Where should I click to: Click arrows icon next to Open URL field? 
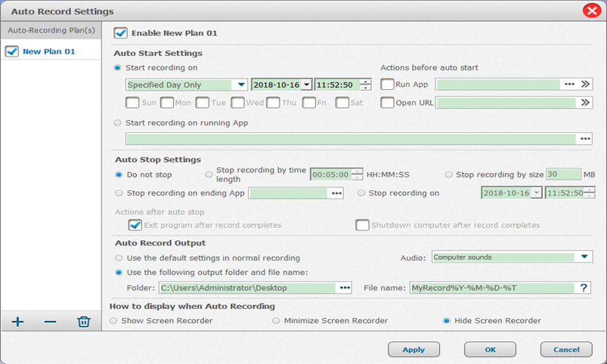pyautogui.click(x=585, y=103)
